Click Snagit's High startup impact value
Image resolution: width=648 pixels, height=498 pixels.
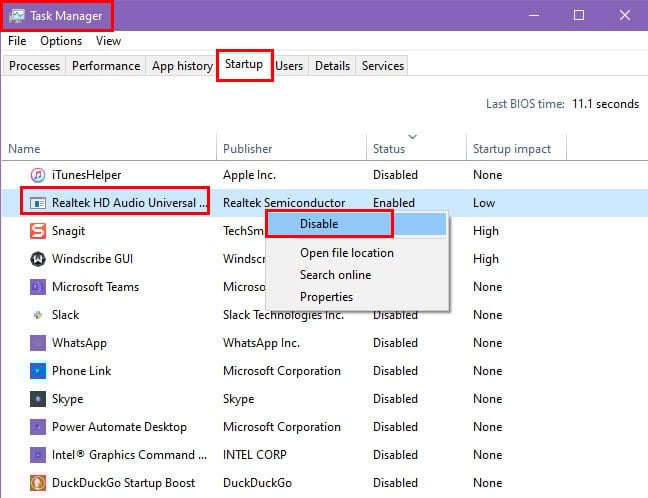[486, 231]
